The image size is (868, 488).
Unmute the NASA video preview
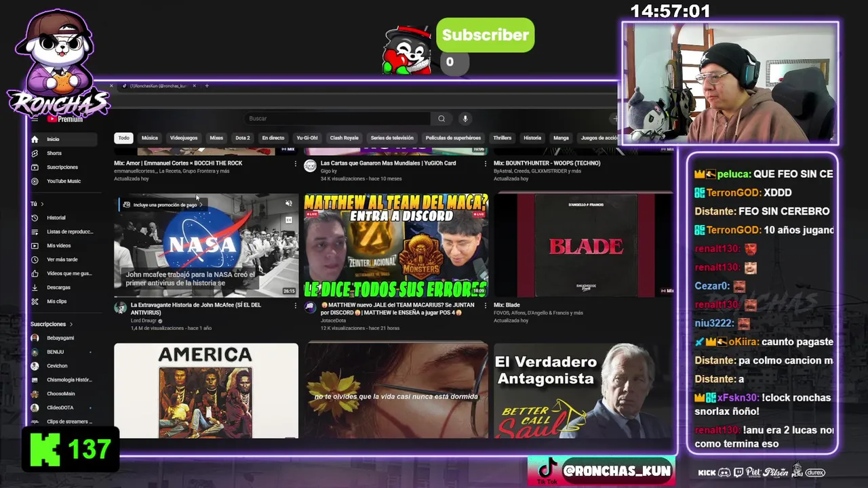tap(289, 203)
